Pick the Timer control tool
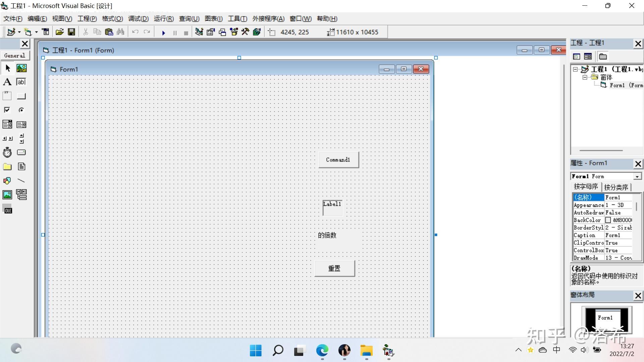The image size is (644, 362). (7, 153)
